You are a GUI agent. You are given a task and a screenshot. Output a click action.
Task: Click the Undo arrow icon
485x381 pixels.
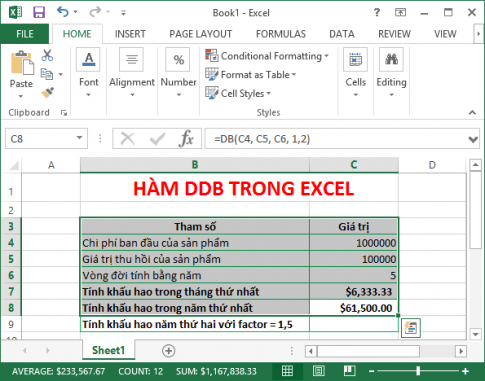pos(62,12)
